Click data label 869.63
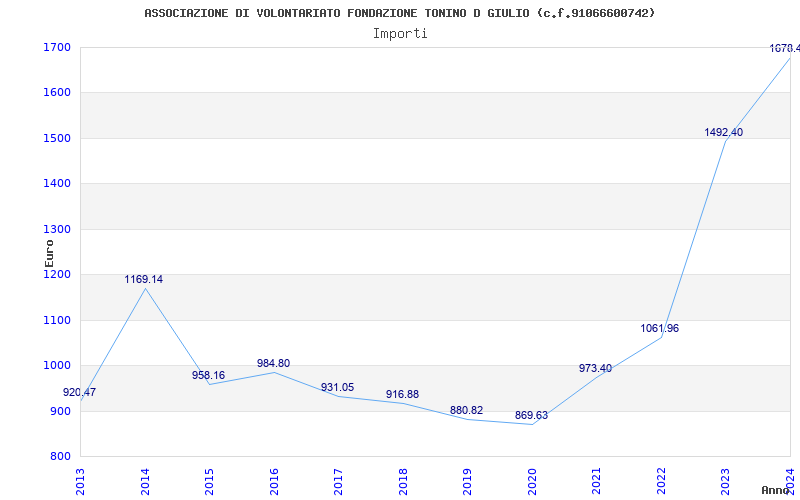Viewport: 800px width, 500px height. [531, 415]
